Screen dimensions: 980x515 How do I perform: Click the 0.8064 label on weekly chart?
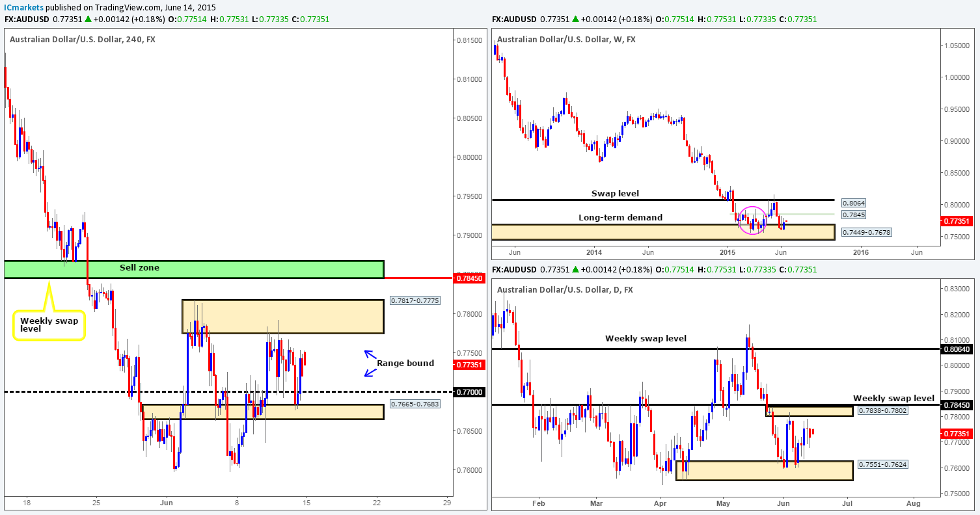(853, 203)
